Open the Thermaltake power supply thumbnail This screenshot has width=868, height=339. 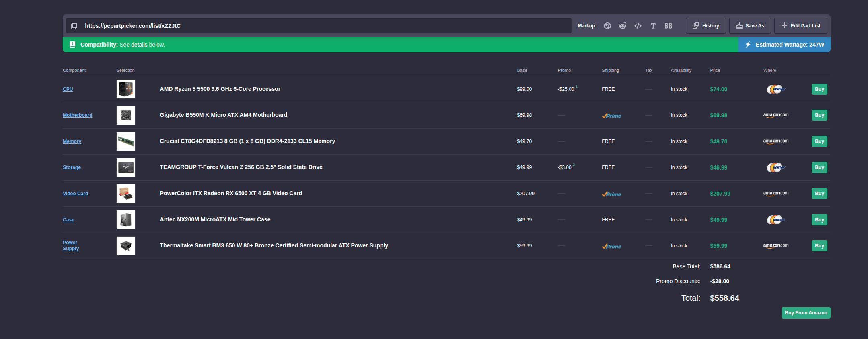126,246
